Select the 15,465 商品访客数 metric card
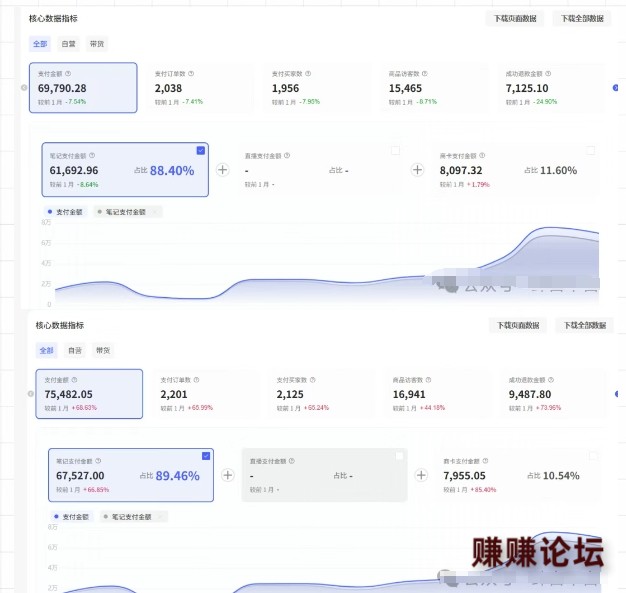The image size is (626, 593). [434, 88]
